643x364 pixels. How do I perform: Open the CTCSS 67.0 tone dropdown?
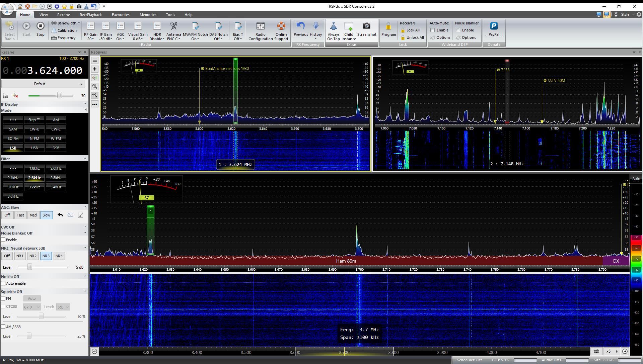click(32, 307)
